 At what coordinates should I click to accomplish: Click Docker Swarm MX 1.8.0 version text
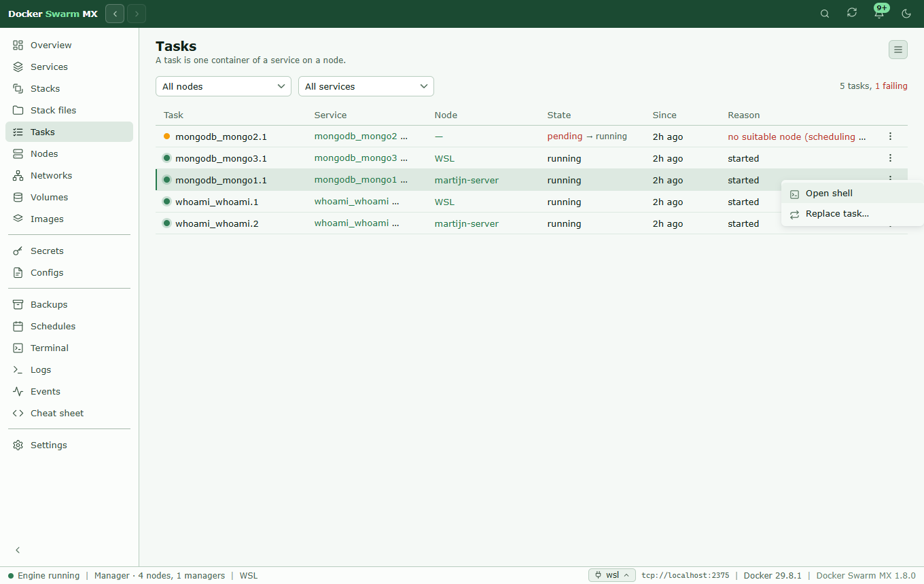(x=866, y=575)
